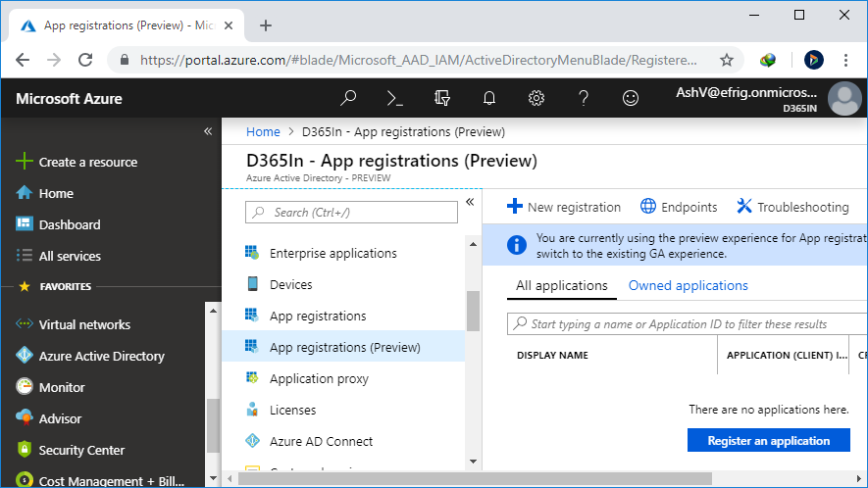The image size is (868, 488).
Task: Click APPLICATION (CLIENT) ID column header
Action: (787, 355)
